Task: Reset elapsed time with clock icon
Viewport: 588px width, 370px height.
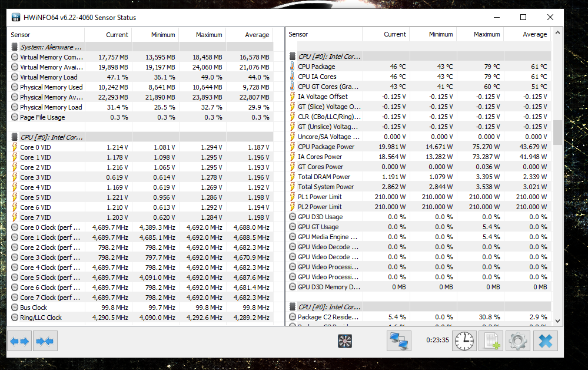Action: click(x=464, y=341)
